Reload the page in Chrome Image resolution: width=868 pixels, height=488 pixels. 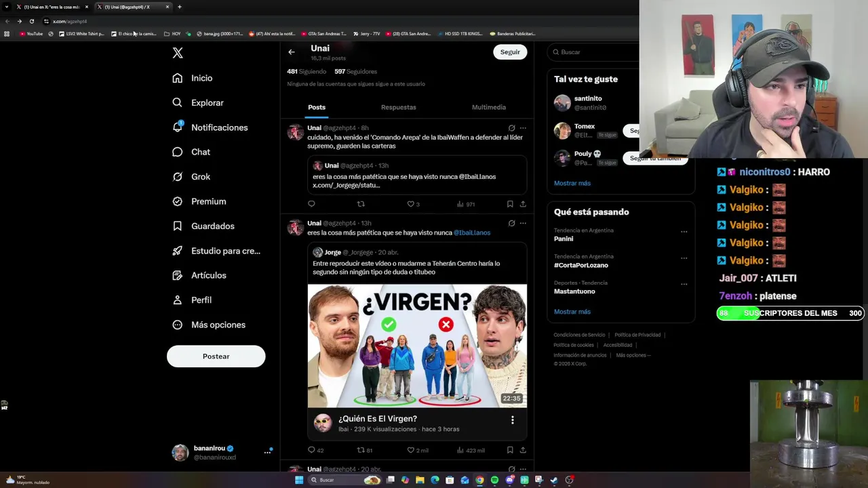click(x=31, y=21)
